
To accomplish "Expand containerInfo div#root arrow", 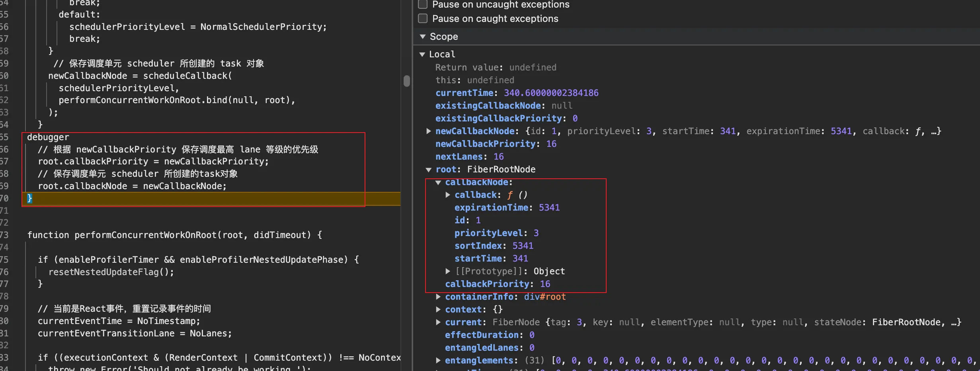I will click(x=438, y=297).
